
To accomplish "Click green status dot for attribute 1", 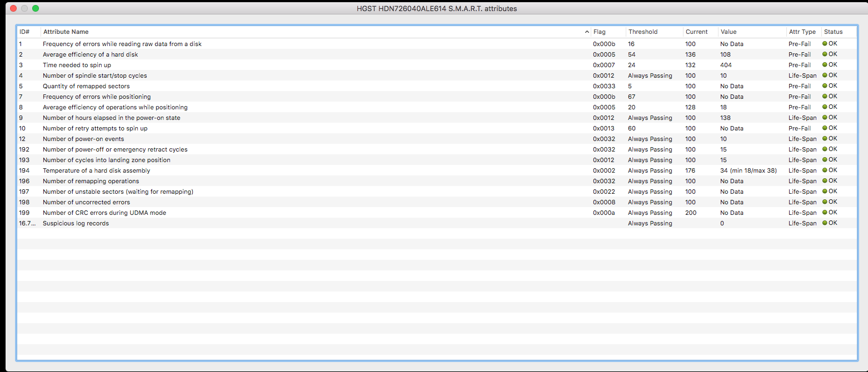I will 825,43.
